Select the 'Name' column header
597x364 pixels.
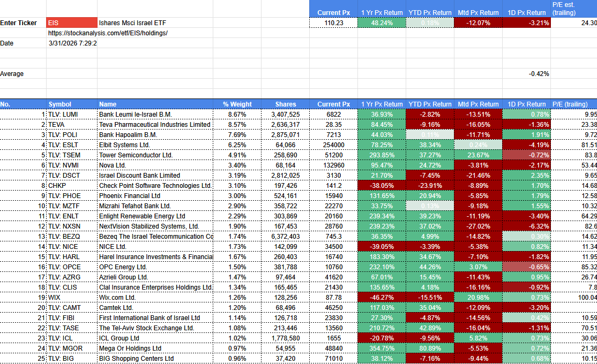click(155, 104)
